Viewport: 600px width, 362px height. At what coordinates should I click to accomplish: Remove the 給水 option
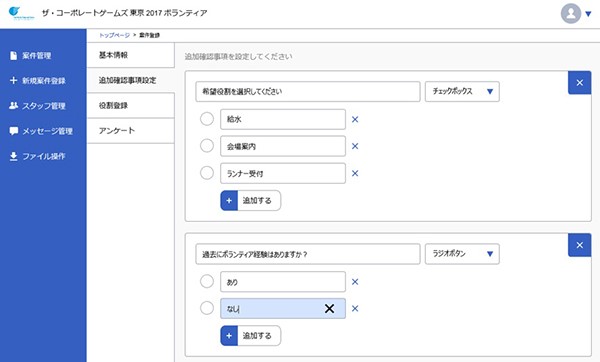pyautogui.click(x=355, y=119)
